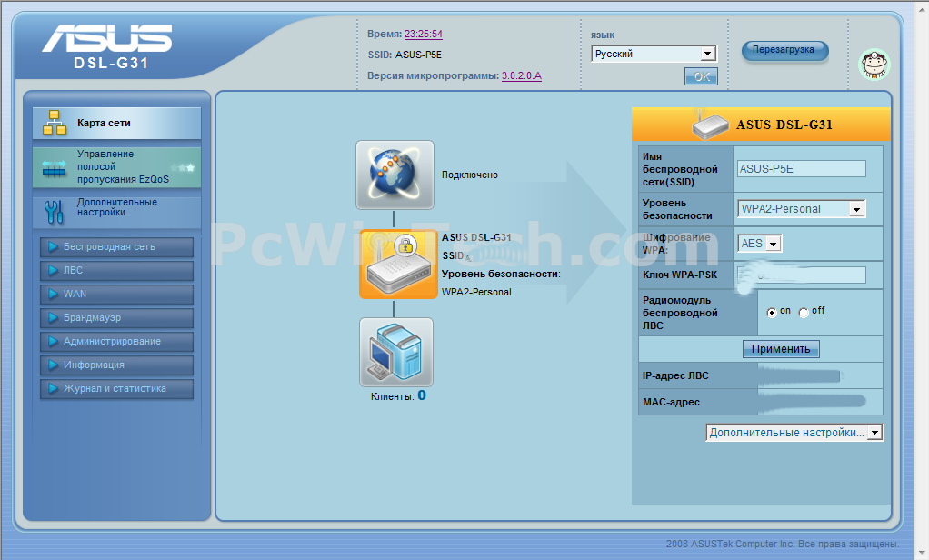Open Беспроводная сеть menu

[116, 247]
